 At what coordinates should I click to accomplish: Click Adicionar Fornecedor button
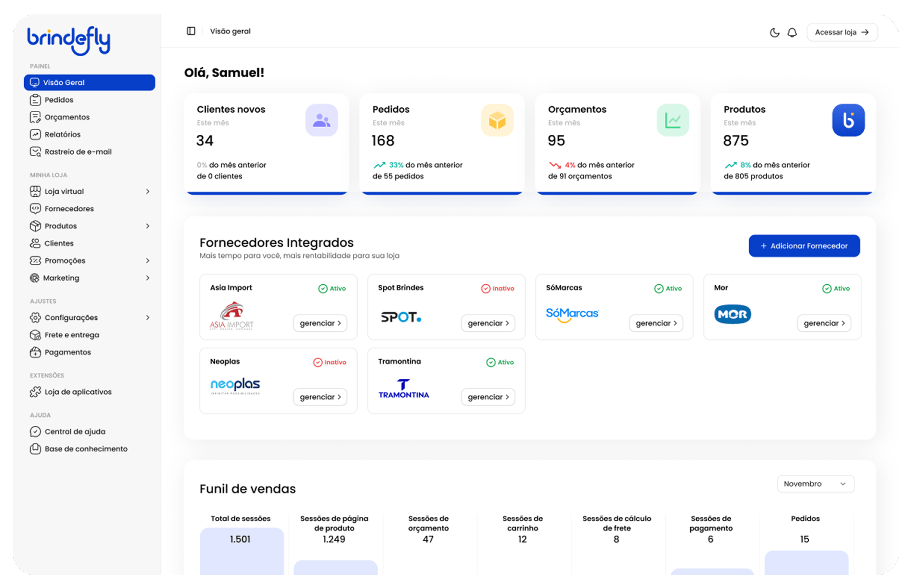[804, 246]
